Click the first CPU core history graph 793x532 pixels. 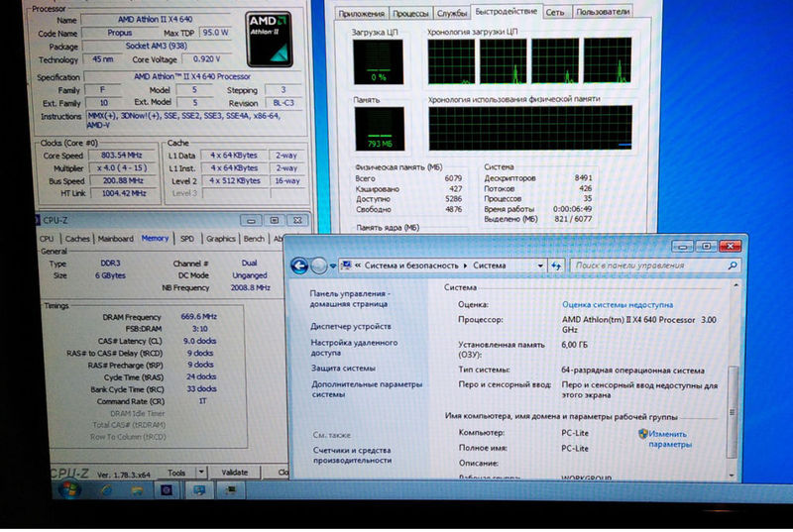[451, 60]
